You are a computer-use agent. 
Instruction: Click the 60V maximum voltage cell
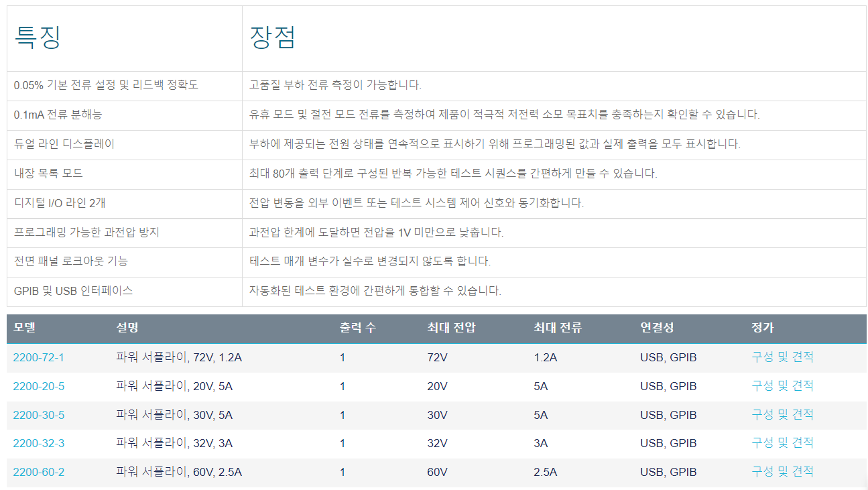point(437,473)
